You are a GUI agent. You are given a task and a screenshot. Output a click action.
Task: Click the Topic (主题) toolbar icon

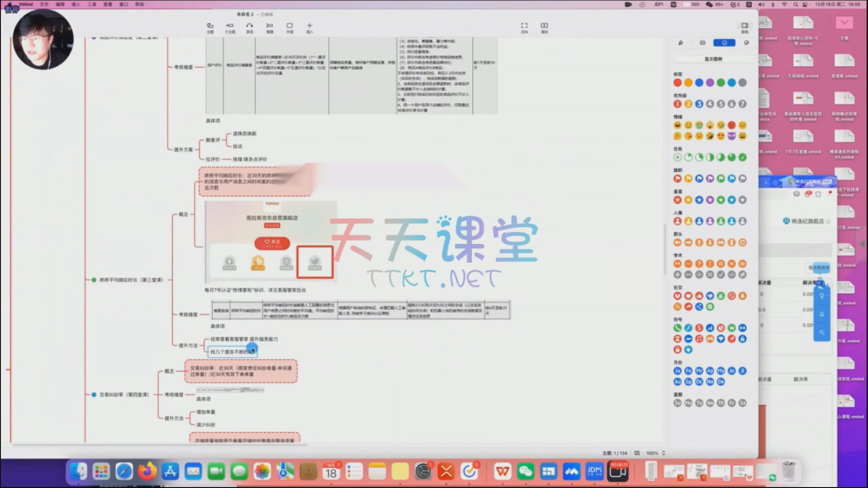click(x=209, y=26)
